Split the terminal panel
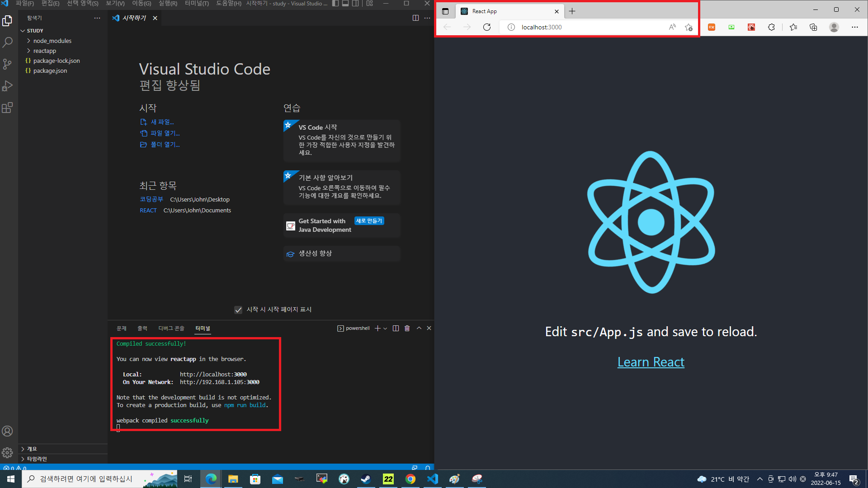 tap(396, 328)
